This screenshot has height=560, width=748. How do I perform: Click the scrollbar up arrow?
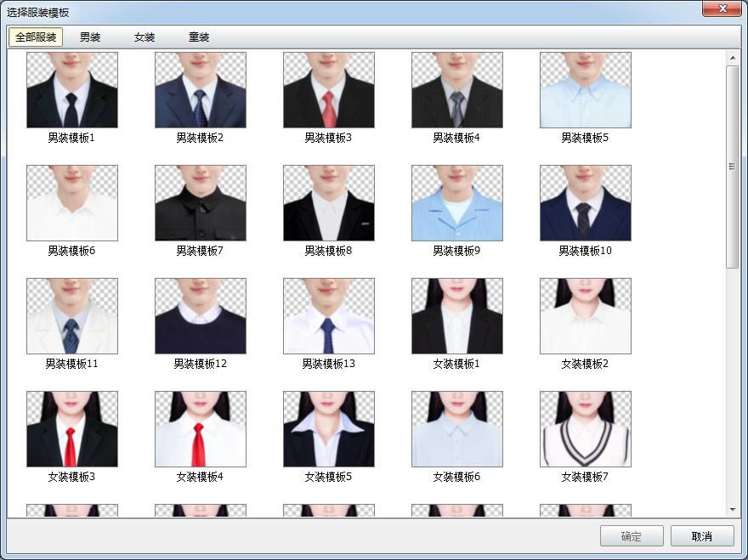[x=733, y=58]
